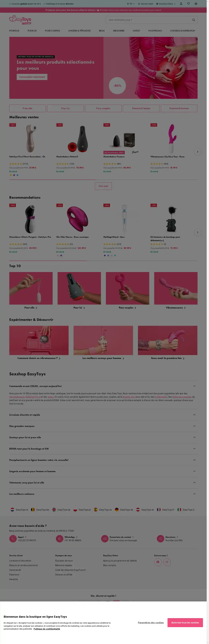This screenshot has height=644, width=209.
Task: Advance the Meilleures ventes carousel arrow
Action: tap(198, 152)
